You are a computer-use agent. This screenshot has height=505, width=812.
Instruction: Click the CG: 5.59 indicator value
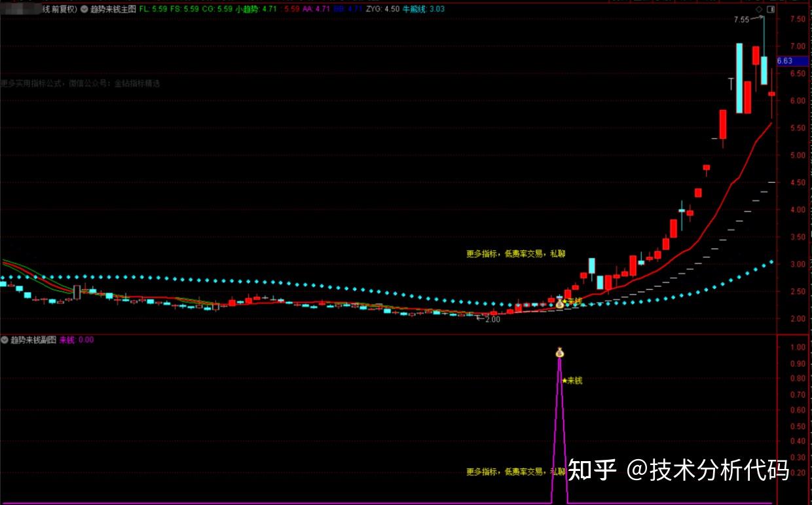coord(217,9)
